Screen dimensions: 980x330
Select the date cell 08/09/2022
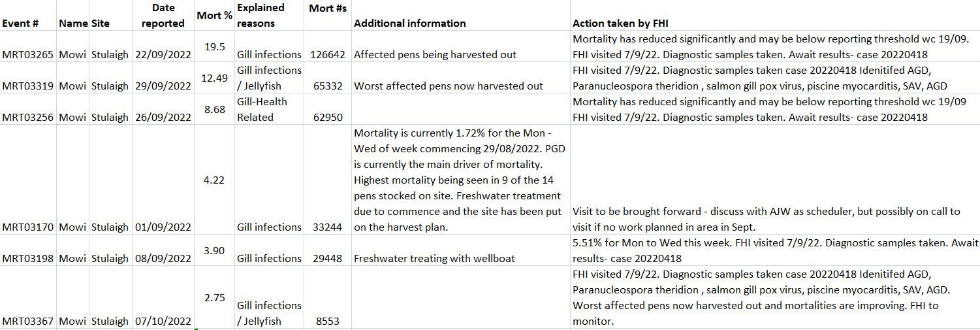[x=163, y=258]
